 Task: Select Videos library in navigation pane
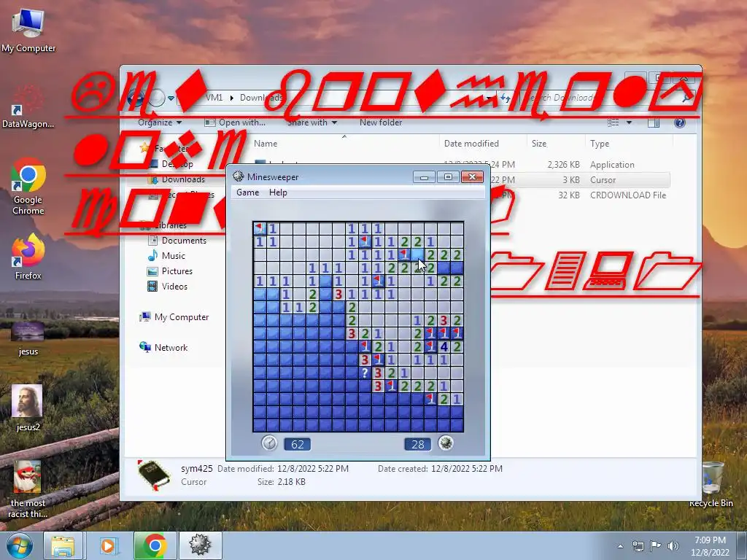pyautogui.click(x=174, y=286)
